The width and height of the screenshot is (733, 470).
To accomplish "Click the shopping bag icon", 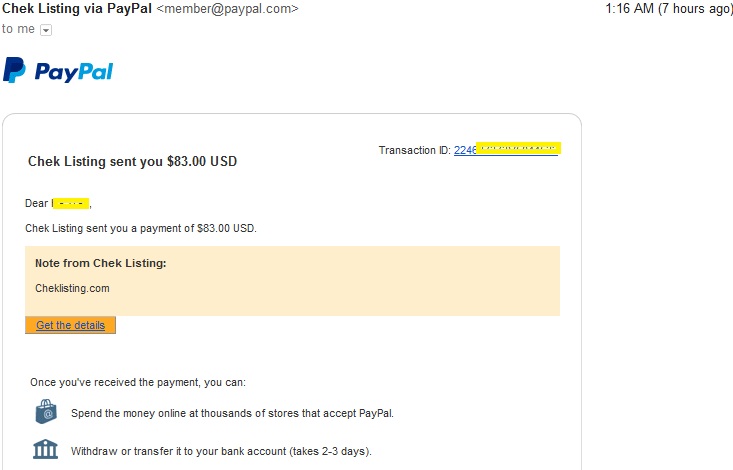I will point(45,412).
